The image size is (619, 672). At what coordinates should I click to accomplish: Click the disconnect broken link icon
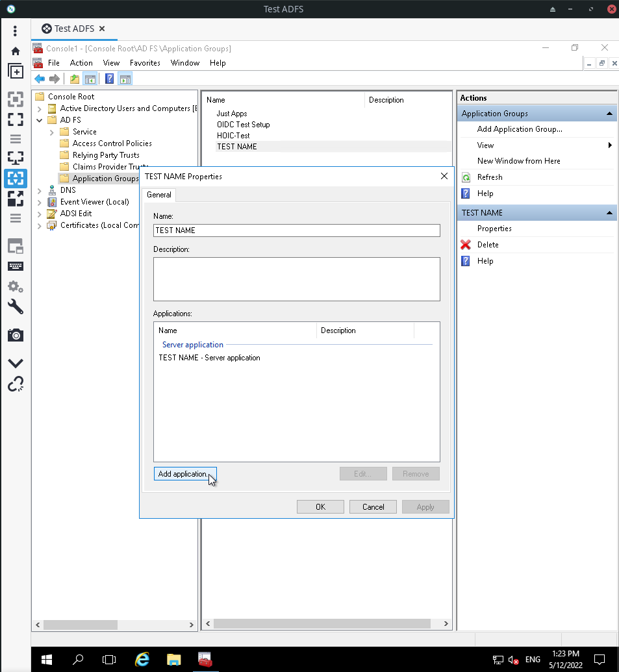[x=16, y=384]
